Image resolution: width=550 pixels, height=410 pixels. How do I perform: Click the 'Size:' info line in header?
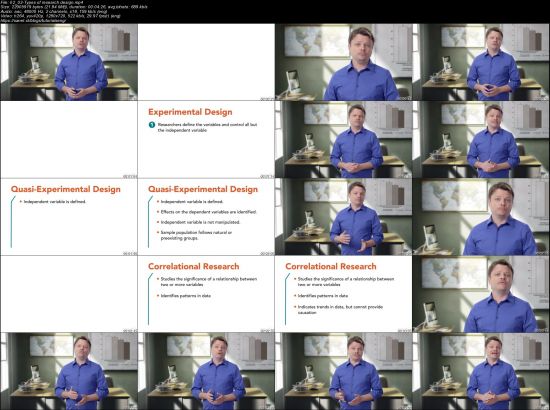click(74, 7)
